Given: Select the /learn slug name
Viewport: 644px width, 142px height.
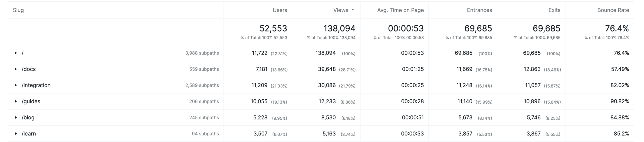Looking at the screenshot, I should click(29, 134).
